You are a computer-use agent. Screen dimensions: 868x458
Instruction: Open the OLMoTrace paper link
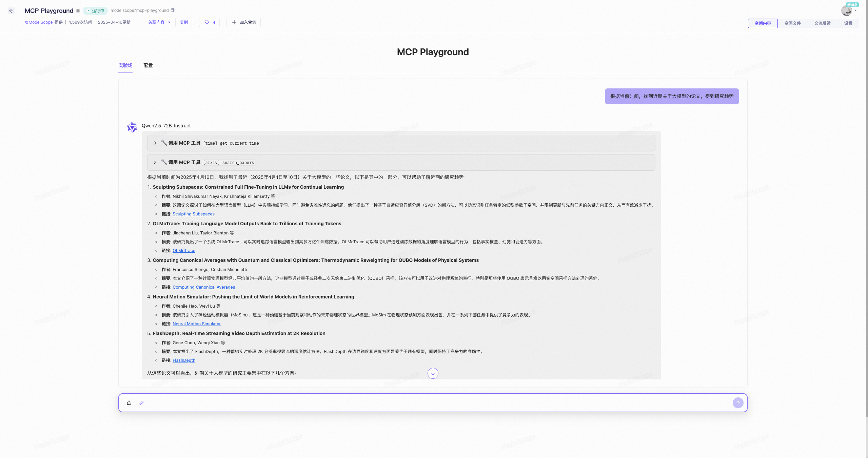[x=184, y=251]
